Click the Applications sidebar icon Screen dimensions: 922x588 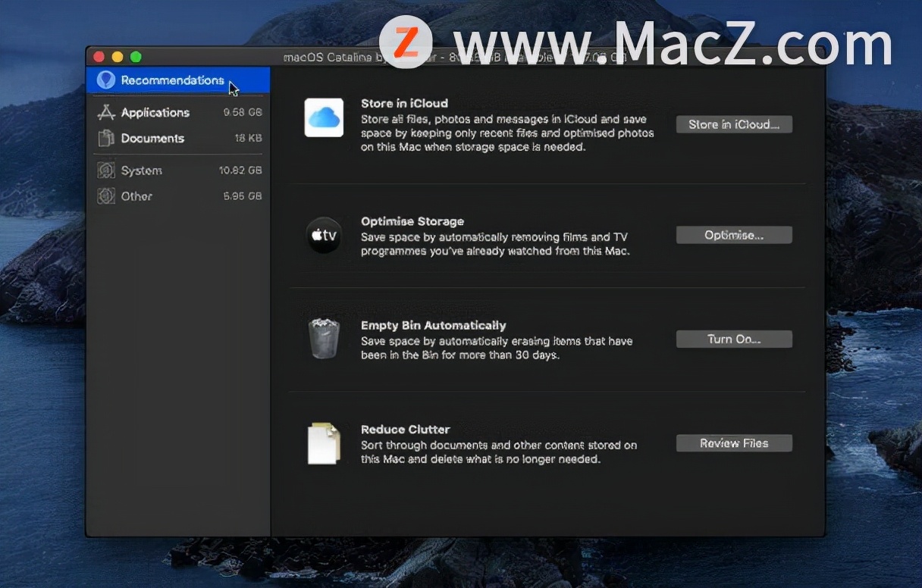(x=106, y=112)
